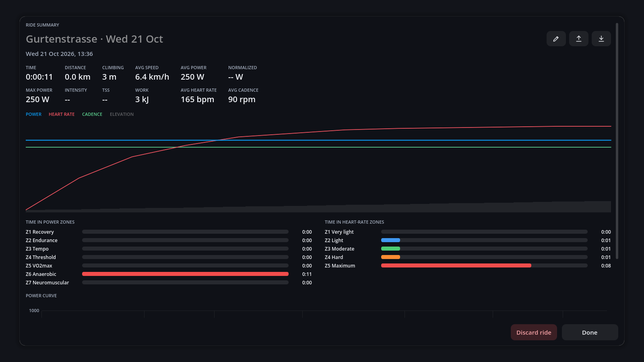Toggle the ELEVATION chart series
644x362 pixels.
(122, 114)
